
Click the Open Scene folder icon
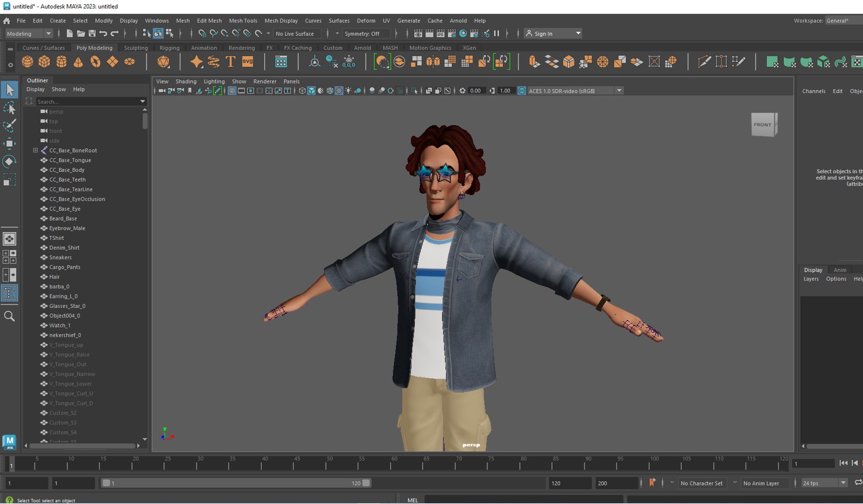pos(81,34)
